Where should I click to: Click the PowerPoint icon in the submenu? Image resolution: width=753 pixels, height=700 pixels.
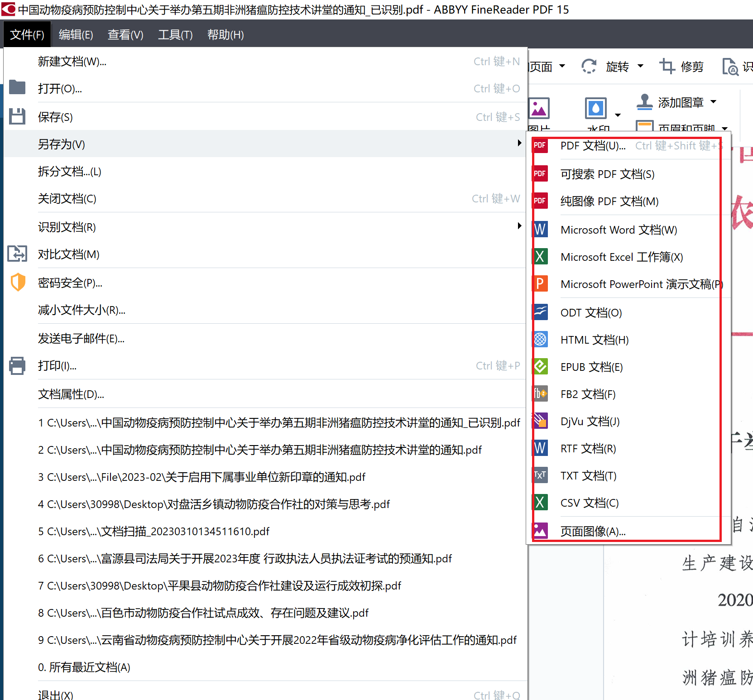(x=540, y=283)
